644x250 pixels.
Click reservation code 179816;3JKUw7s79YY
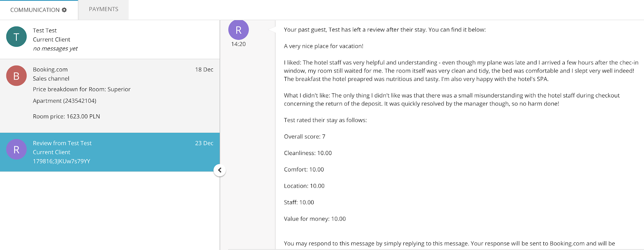coord(62,161)
